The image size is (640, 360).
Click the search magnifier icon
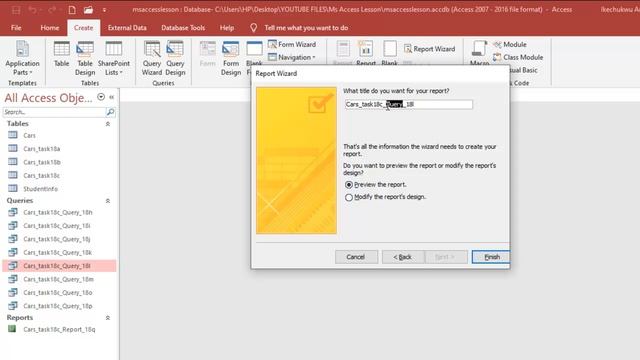[x=110, y=112]
